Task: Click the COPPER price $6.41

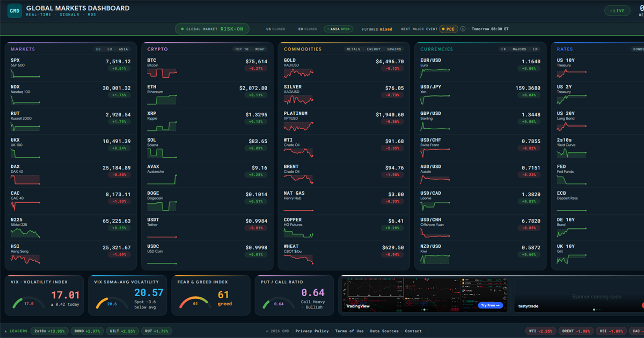Action: pos(396,221)
